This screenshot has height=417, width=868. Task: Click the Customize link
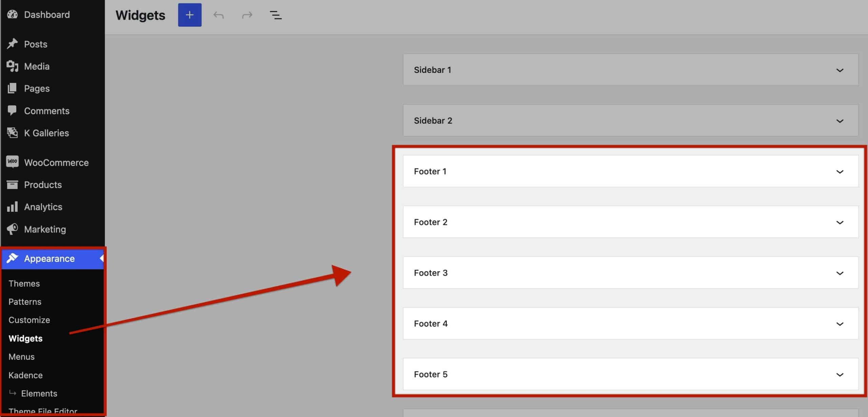[29, 320]
